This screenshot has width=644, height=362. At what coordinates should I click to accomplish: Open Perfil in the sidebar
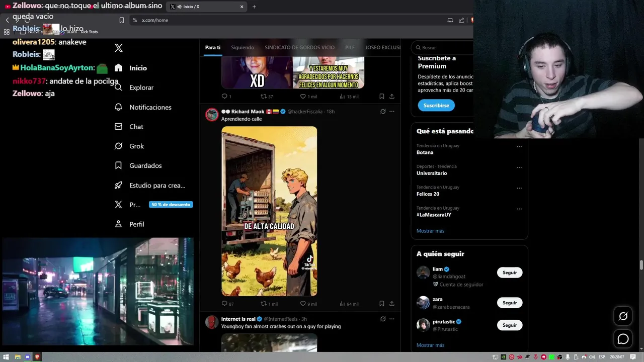[129, 224]
